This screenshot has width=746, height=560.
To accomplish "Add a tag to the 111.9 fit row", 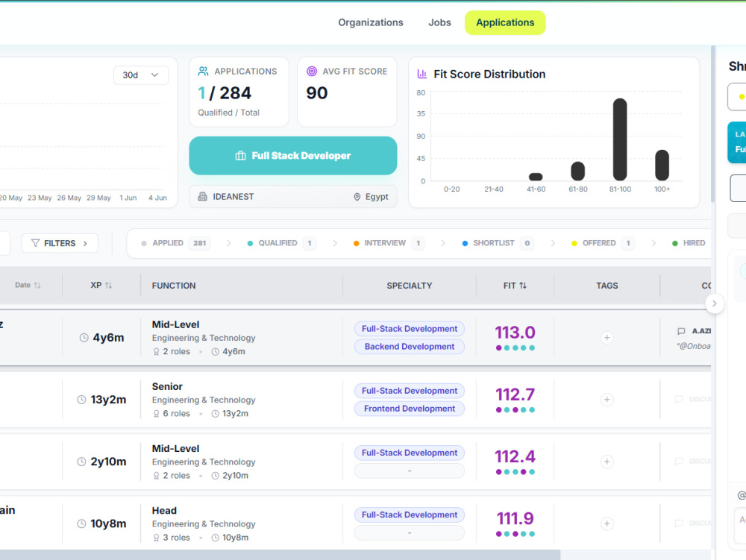I will (606, 524).
